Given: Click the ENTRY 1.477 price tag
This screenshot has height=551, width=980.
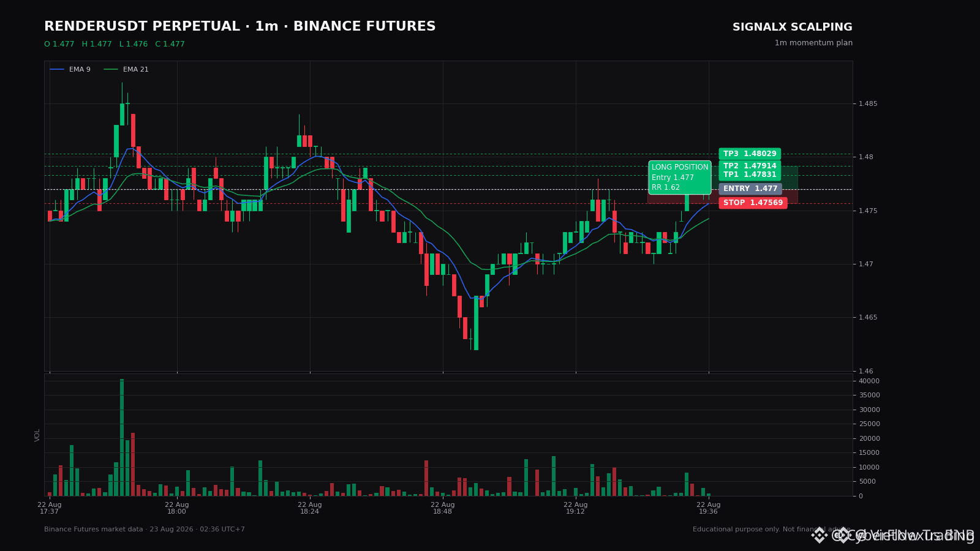Looking at the screenshot, I should coord(750,189).
